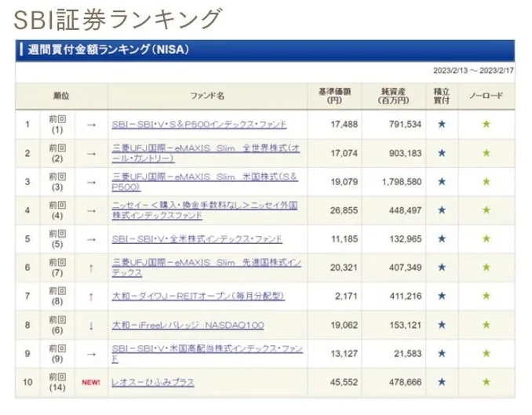
Task: Click blue 積立買付 star in 19,062 row
Action: tap(442, 325)
